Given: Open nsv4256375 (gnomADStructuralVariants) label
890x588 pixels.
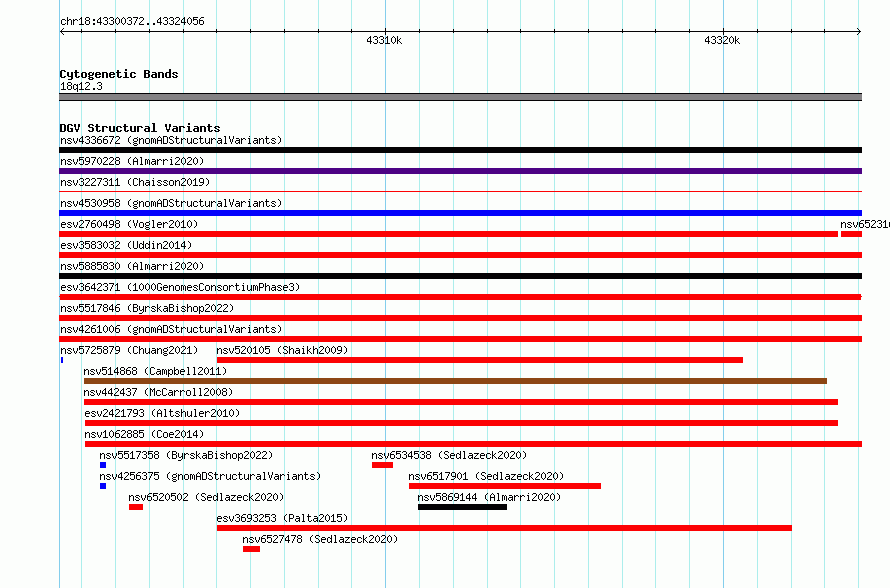Looking at the screenshot, I should [210, 476].
